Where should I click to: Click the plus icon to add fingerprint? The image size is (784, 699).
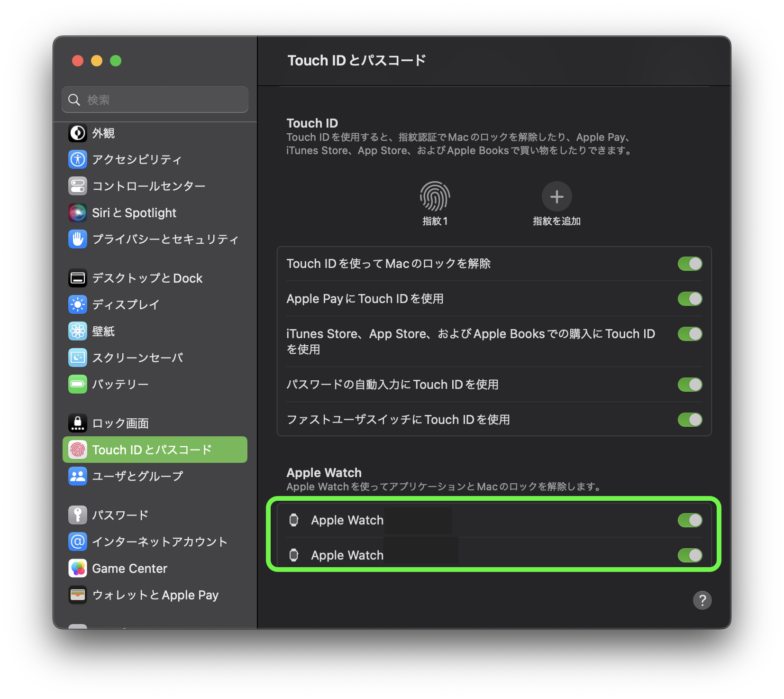557,196
